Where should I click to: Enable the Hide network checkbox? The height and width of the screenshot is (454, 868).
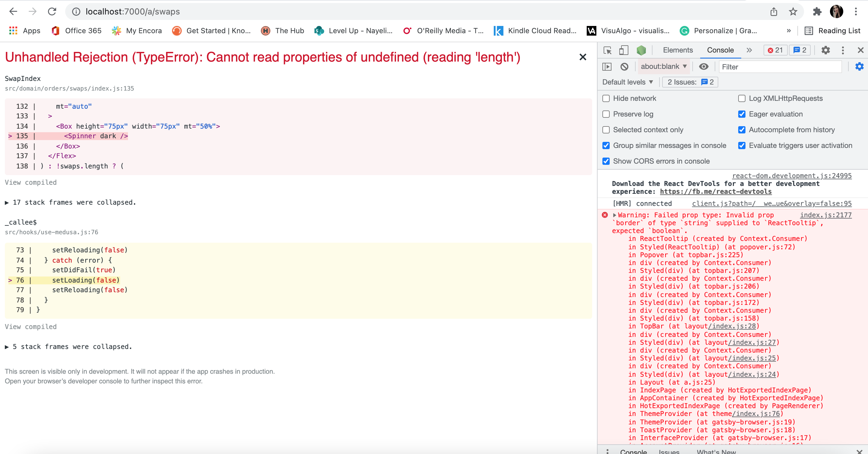click(606, 98)
